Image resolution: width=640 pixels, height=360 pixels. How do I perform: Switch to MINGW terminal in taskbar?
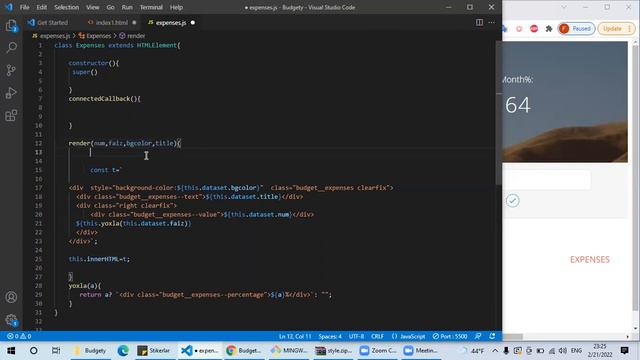click(x=289, y=351)
